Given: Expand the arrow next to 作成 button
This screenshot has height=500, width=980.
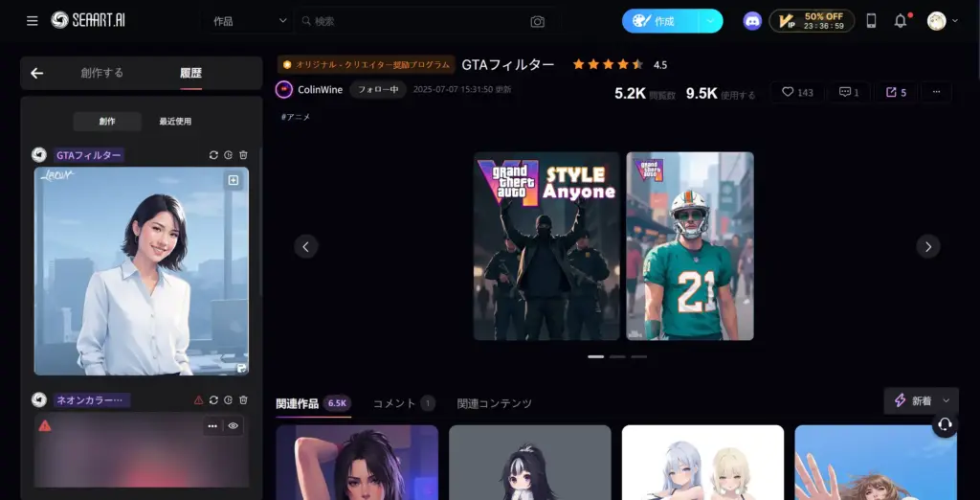Looking at the screenshot, I should [710, 21].
